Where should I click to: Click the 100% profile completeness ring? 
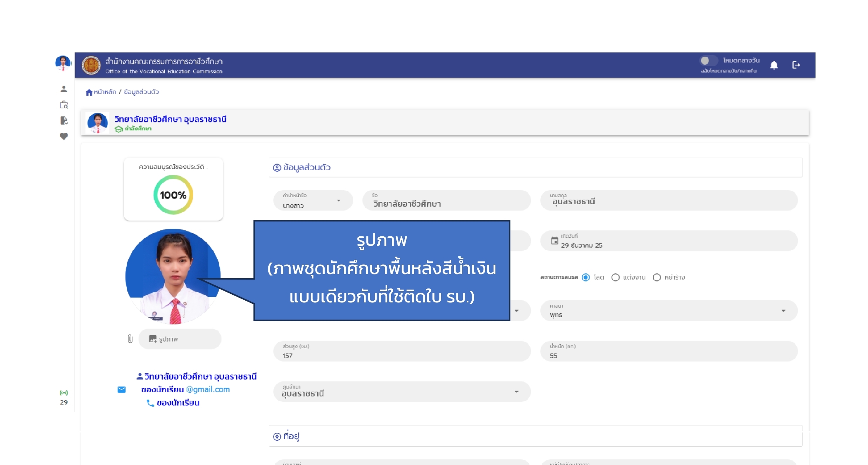click(x=173, y=195)
